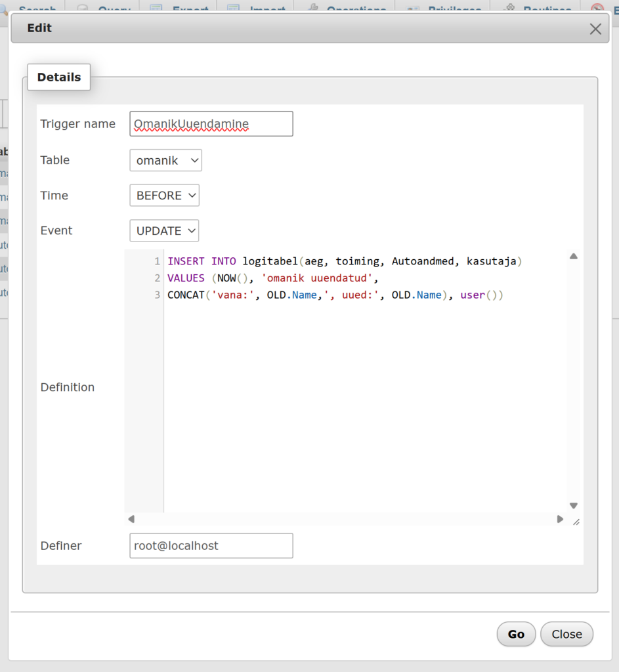The width and height of the screenshot is (619, 672).
Task: Click the 'Definer' field label
Action: [61, 545]
